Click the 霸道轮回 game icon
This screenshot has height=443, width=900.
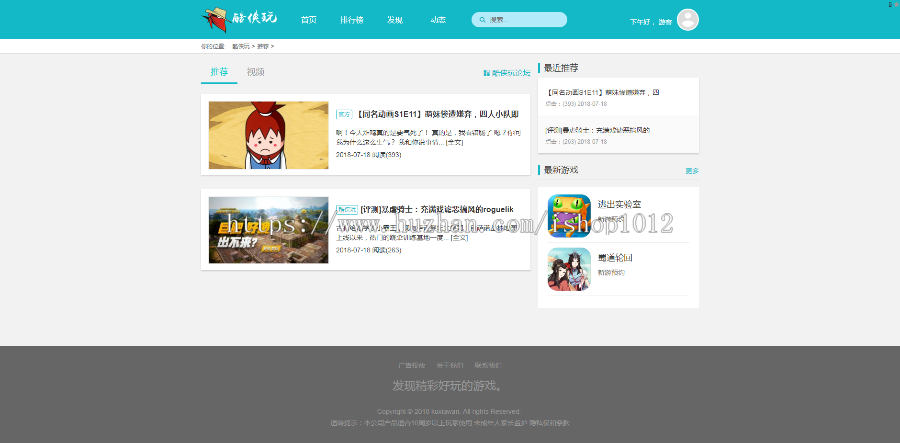click(569, 269)
